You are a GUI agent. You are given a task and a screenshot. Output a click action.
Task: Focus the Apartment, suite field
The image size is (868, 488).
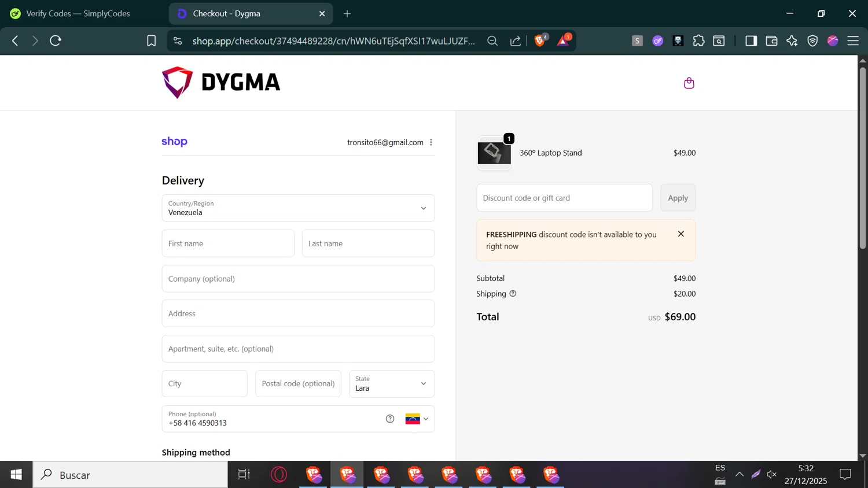pyautogui.click(x=298, y=349)
